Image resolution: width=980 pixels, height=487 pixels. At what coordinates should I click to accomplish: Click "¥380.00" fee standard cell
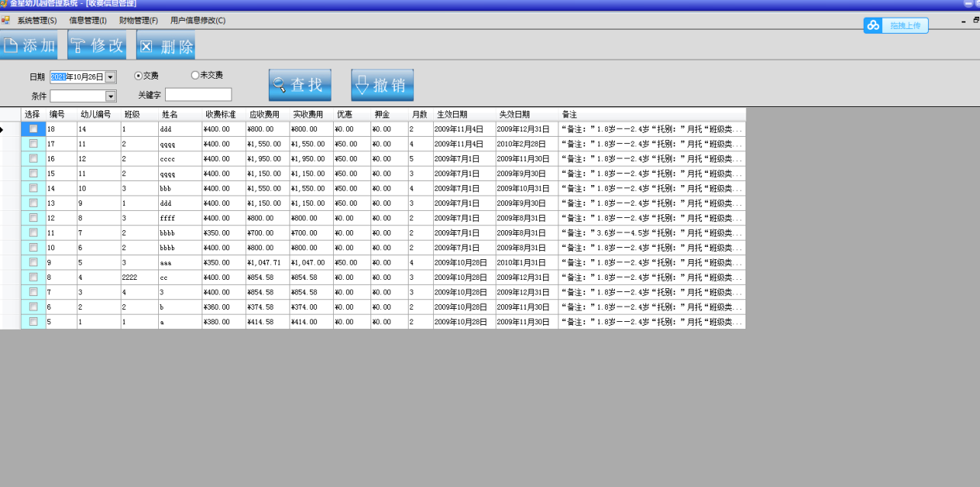click(x=224, y=322)
